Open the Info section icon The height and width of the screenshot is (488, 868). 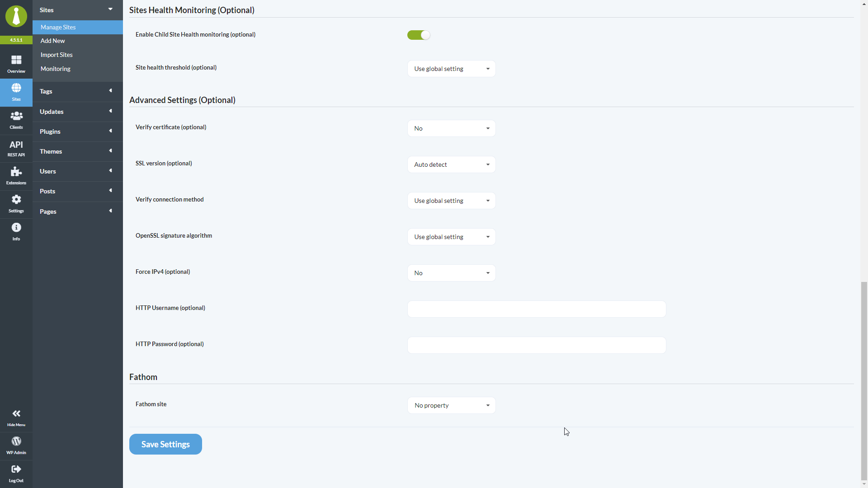pyautogui.click(x=16, y=232)
